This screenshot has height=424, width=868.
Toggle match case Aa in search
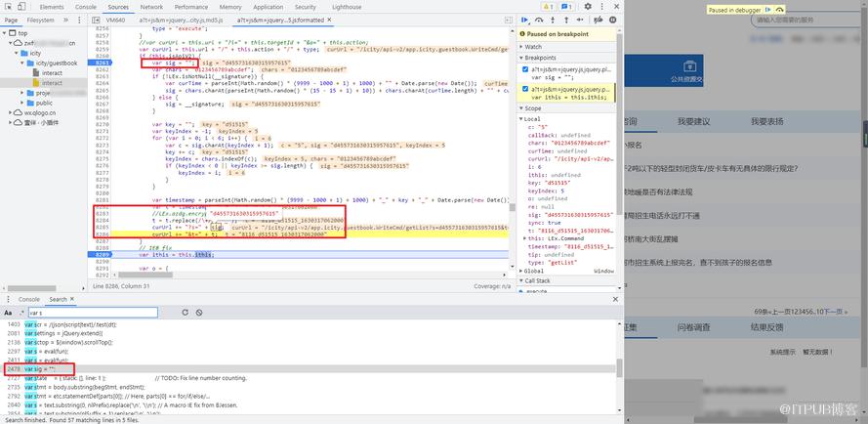click(9, 313)
